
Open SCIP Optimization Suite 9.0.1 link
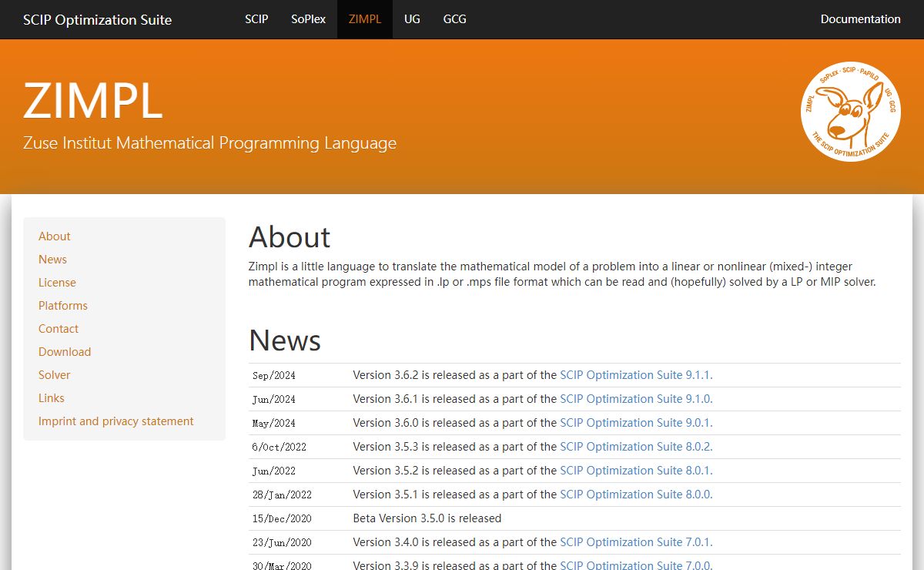coord(636,423)
